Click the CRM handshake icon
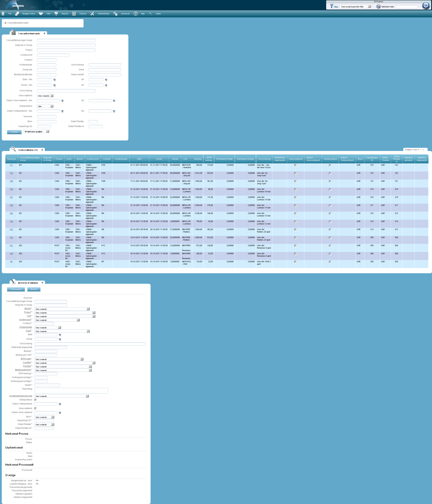 [41, 14]
